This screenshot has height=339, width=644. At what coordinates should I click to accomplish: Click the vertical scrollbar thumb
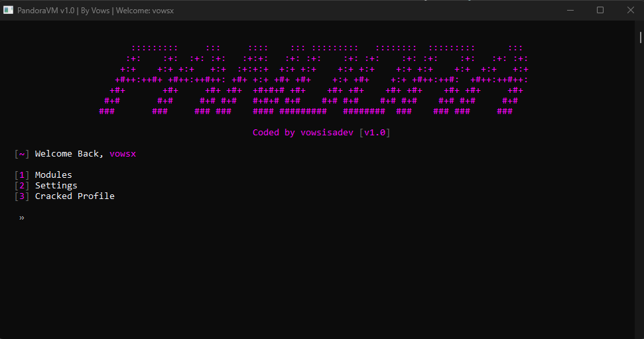click(x=640, y=37)
